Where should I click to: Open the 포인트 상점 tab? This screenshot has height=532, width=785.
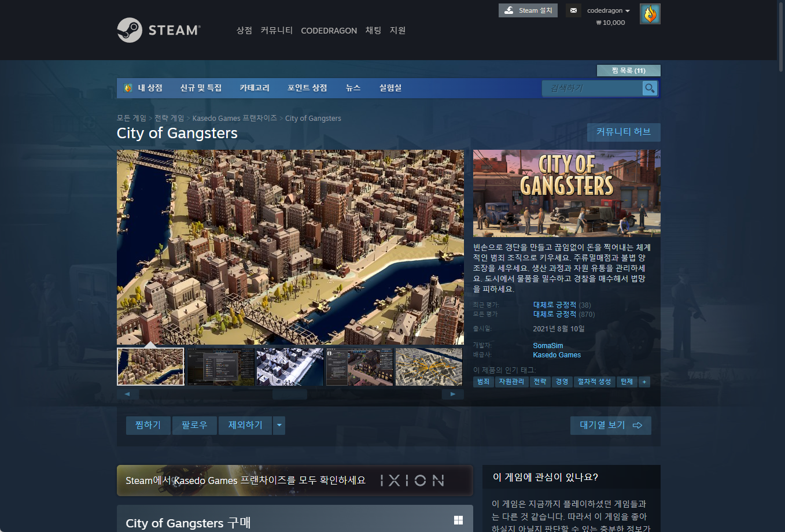pos(307,88)
